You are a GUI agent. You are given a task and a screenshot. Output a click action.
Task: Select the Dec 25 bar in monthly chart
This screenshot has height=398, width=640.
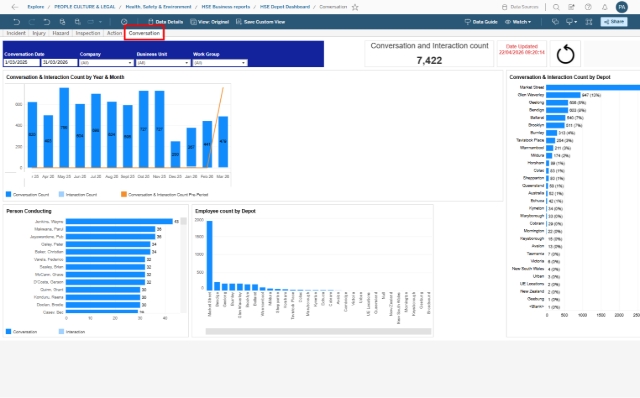coord(175,154)
